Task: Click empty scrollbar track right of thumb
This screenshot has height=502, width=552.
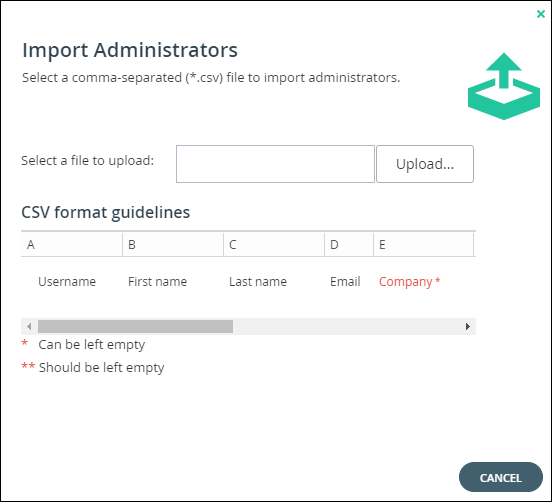Action: point(347,326)
